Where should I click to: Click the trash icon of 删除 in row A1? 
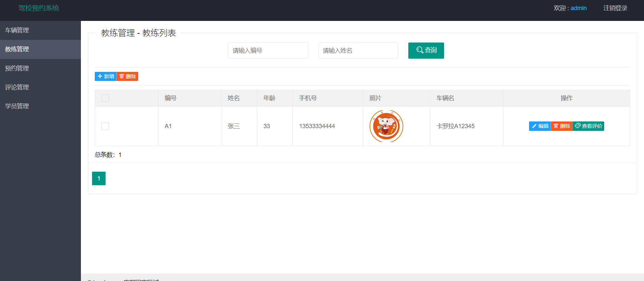556,126
